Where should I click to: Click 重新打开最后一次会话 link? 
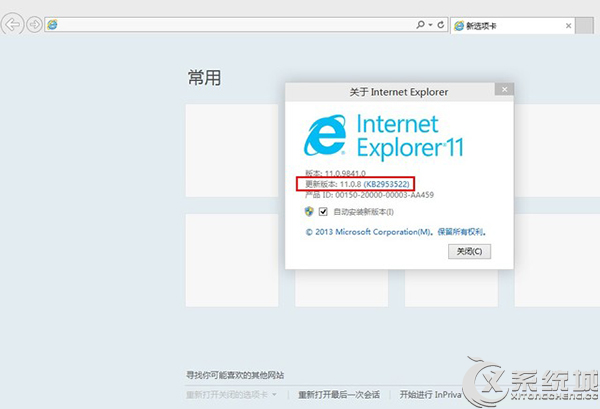[339, 394]
